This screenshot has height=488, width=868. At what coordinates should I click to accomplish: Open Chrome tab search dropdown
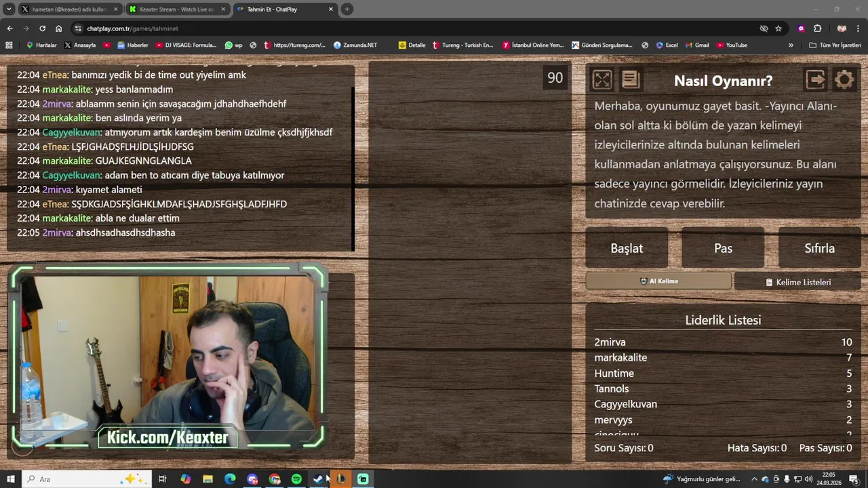[x=9, y=9]
